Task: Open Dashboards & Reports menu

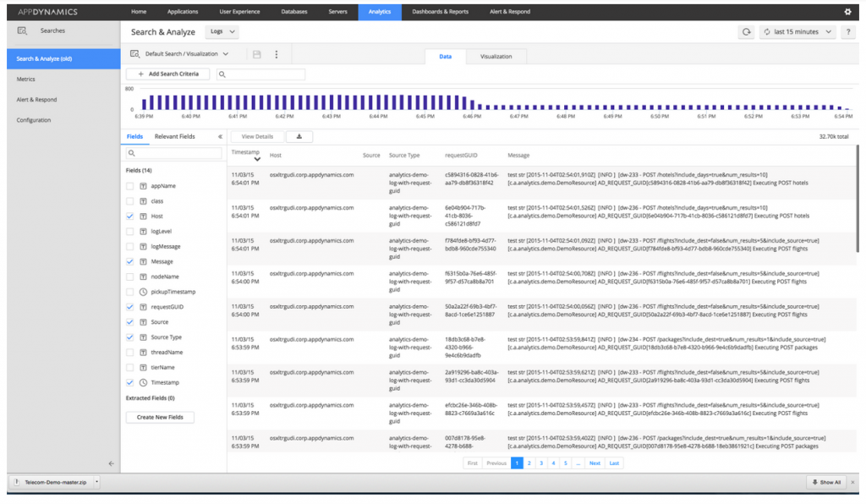Action: [x=440, y=12]
